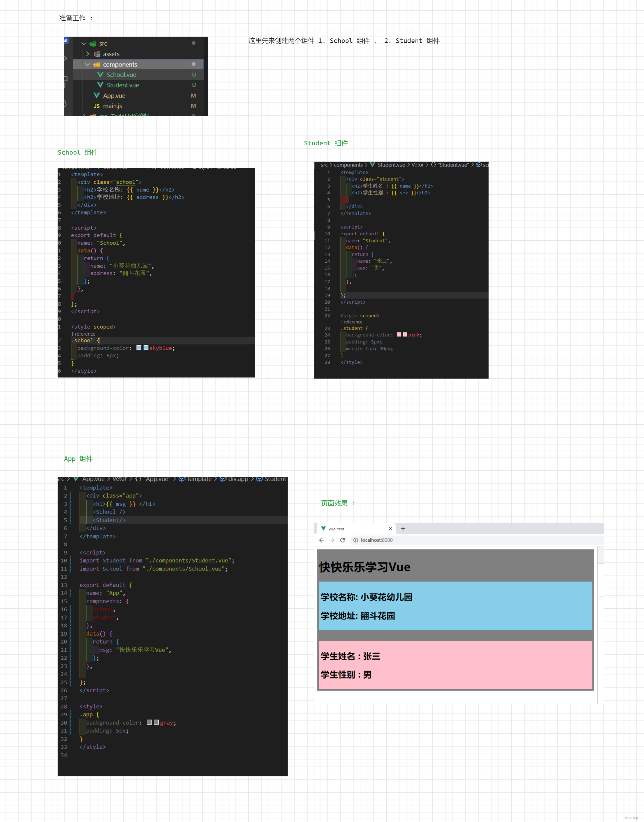Click the assets folder icon
Viewport: 644px width, 822px height.
coord(97,54)
